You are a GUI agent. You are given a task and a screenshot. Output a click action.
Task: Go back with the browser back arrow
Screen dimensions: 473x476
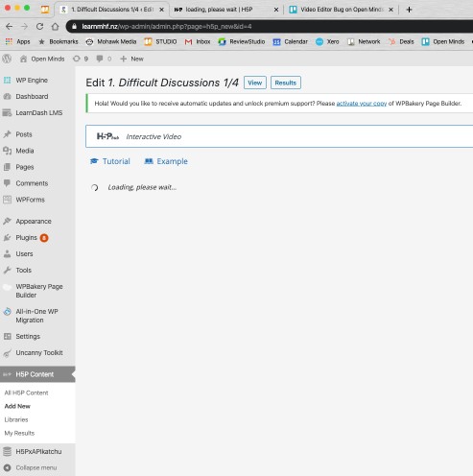click(x=10, y=26)
